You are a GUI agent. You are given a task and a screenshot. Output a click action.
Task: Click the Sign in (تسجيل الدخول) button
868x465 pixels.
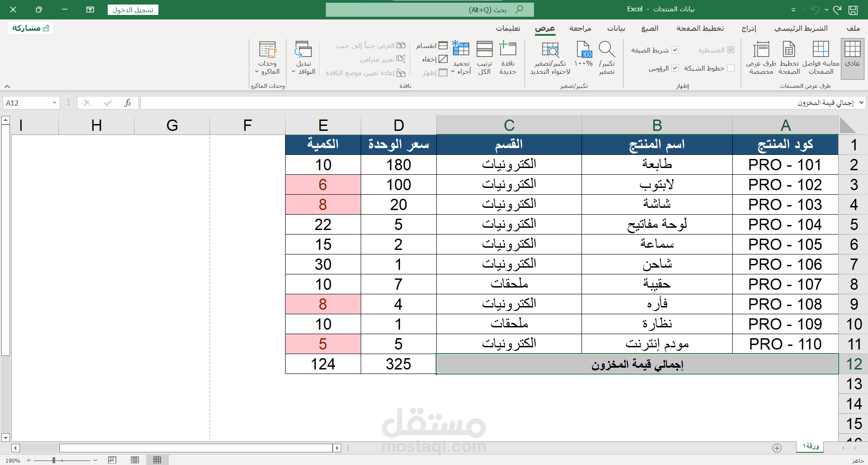pos(133,10)
